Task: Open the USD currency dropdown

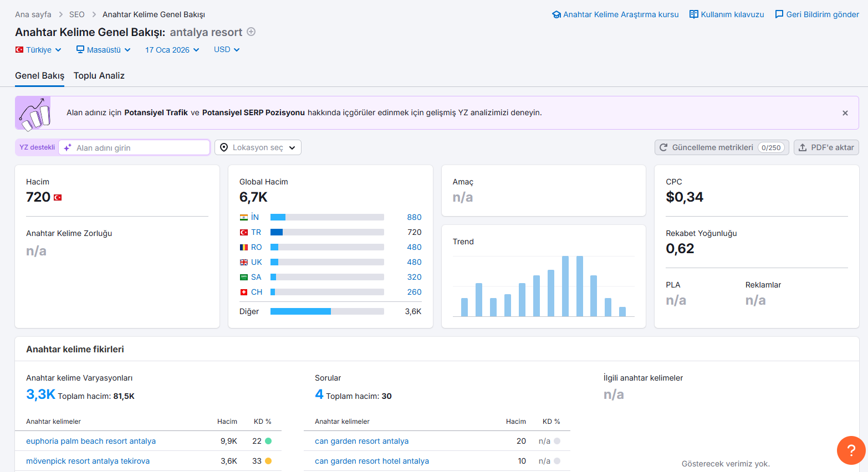Action: pos(227,49)
